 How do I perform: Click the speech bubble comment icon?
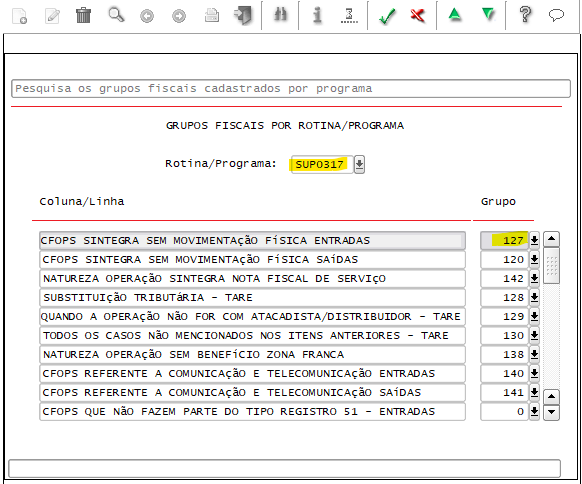[556, 15]
